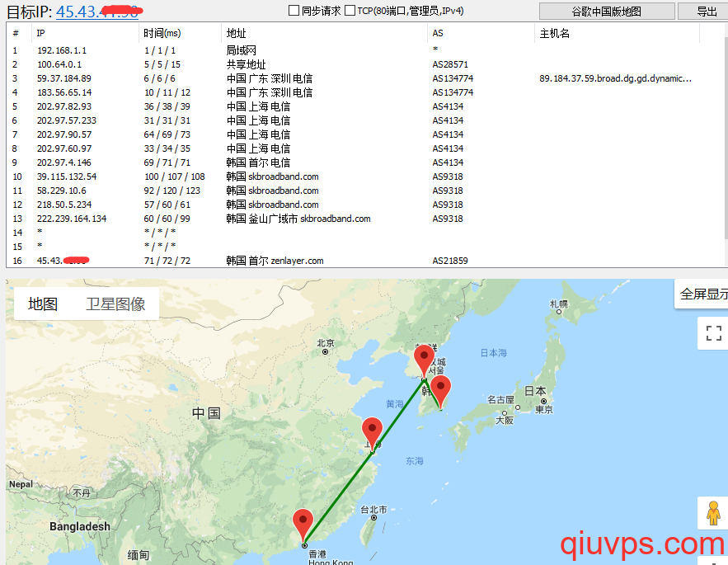Click the 韩国 釜山广域市 skbroadband.com address cell
The height and width of the screenshot is (565, 728).
[x=298, y=219]
